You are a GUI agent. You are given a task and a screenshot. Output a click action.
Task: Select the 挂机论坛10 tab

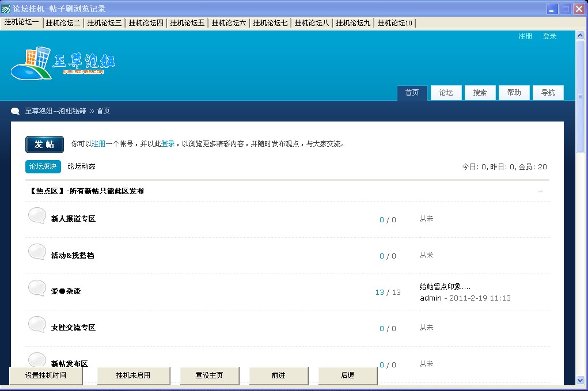click(394, 23)
